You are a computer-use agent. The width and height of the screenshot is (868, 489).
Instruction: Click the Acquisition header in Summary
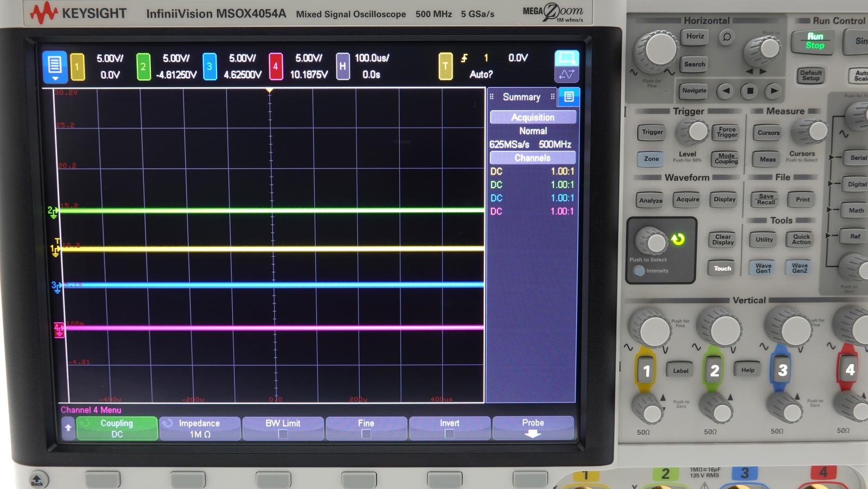click(x=533, y=117)
